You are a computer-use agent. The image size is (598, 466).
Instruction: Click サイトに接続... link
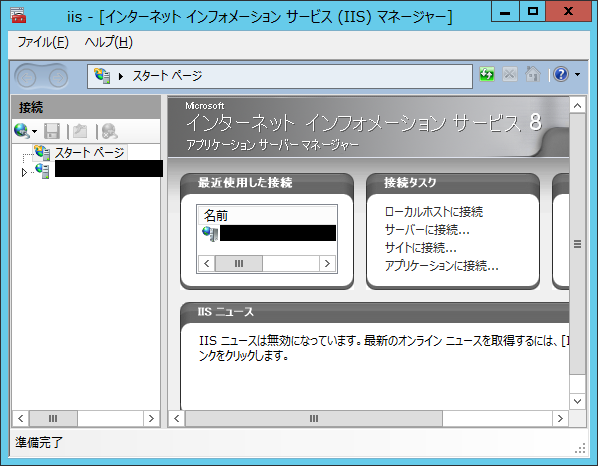pyautogui.click(x=420, y=248)
